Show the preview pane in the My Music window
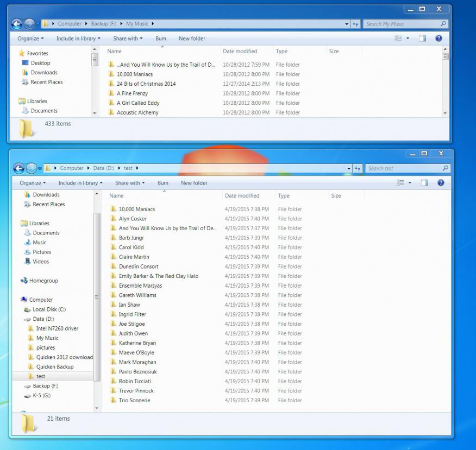Image resolution: width=476 pixels, height=450 pixels. click(423, 39)
